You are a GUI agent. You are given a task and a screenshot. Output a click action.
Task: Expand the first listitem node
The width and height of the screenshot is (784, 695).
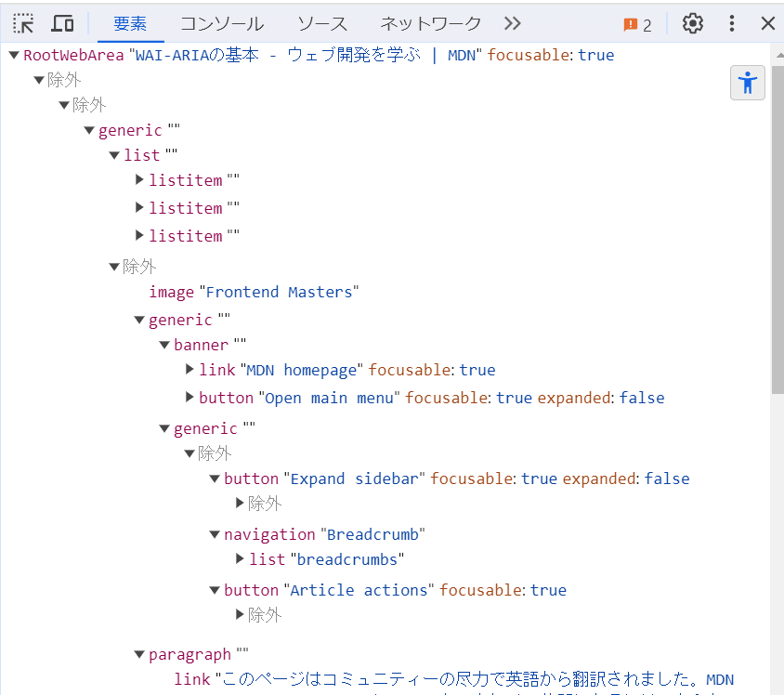[x=139, y=179]
